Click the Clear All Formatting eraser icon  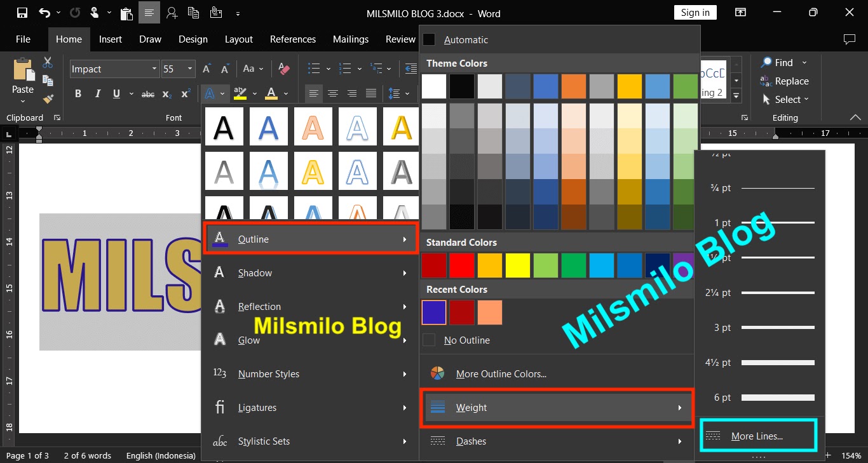click(284, 69)
